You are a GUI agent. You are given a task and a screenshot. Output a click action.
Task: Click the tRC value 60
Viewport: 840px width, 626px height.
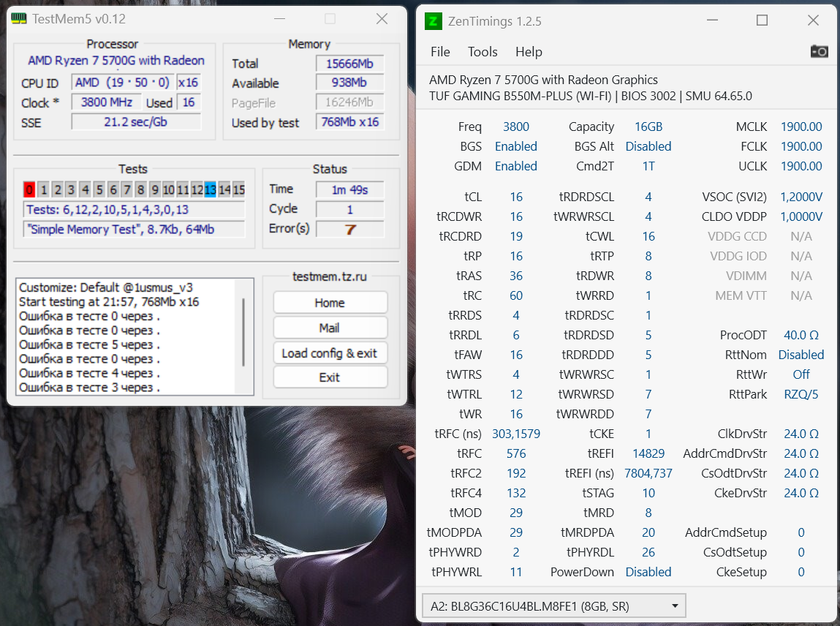coord(516,296)
